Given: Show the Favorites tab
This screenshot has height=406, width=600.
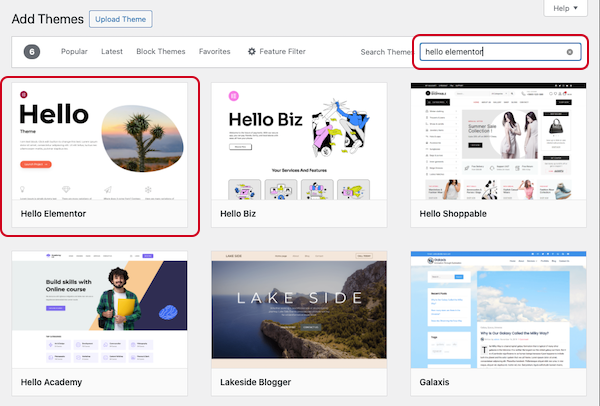Looking at the screenshot, I should click(x=214, y=52).
